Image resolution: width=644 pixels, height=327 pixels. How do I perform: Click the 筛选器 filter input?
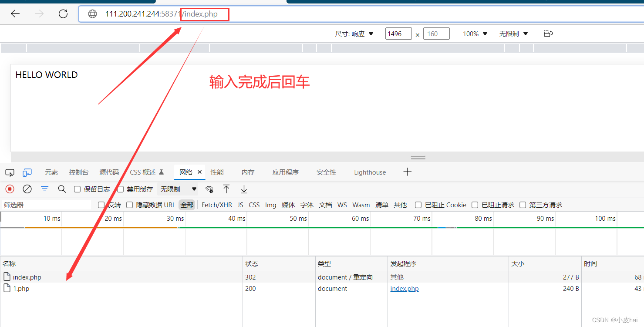(47, 205)
